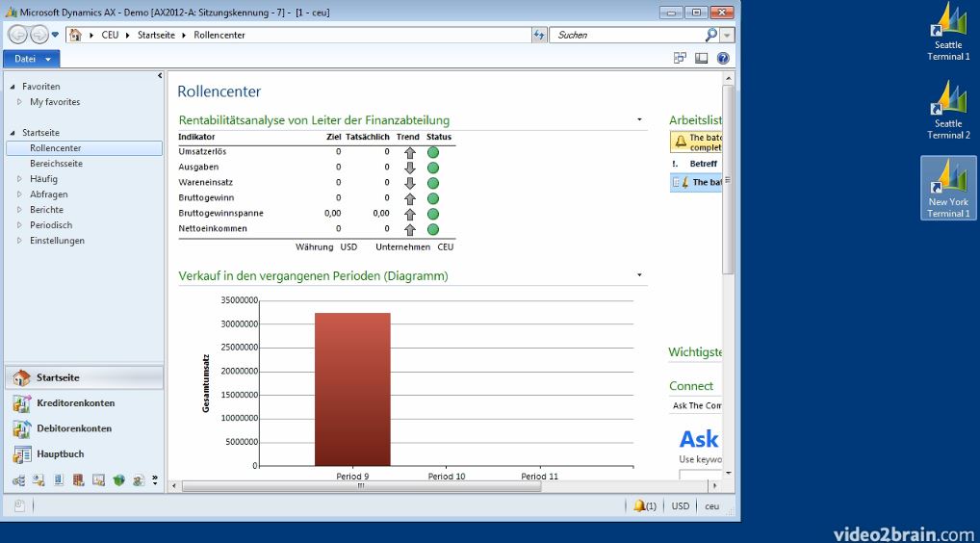
Task: Expand the Periodisch tree node
Action: 19,225
